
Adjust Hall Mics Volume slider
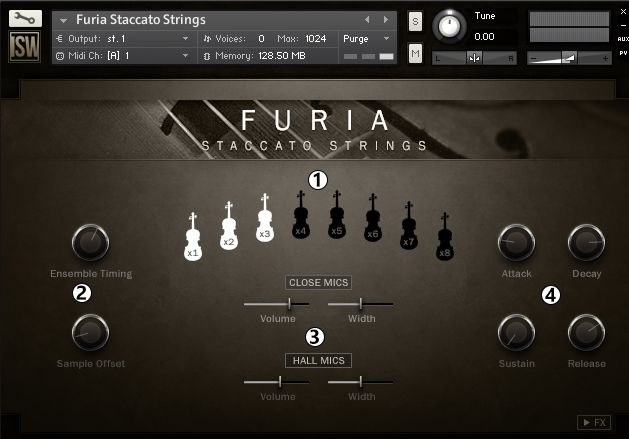277,382
